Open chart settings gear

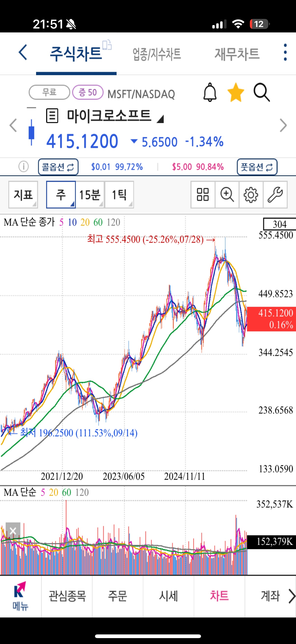pos(251,195)
